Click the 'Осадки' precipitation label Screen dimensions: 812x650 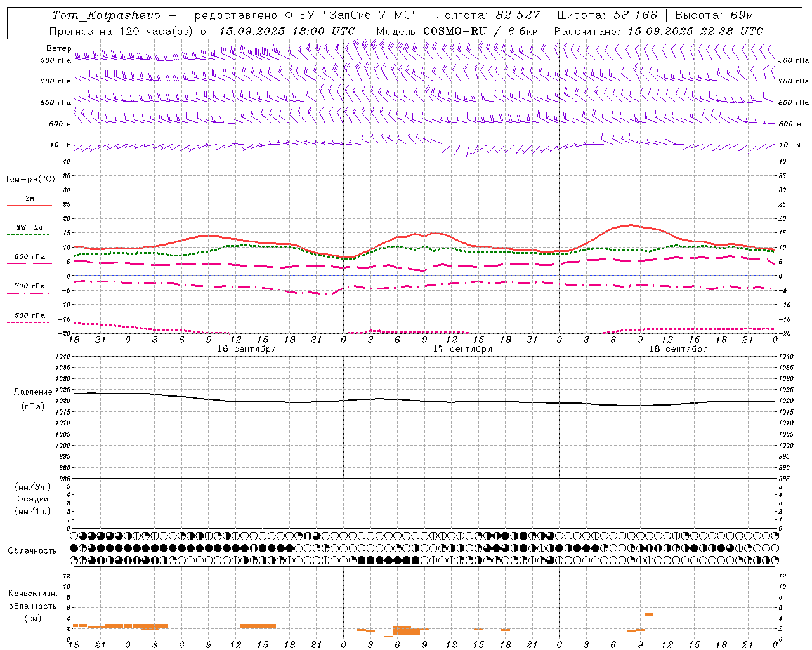tap(33, 499)
